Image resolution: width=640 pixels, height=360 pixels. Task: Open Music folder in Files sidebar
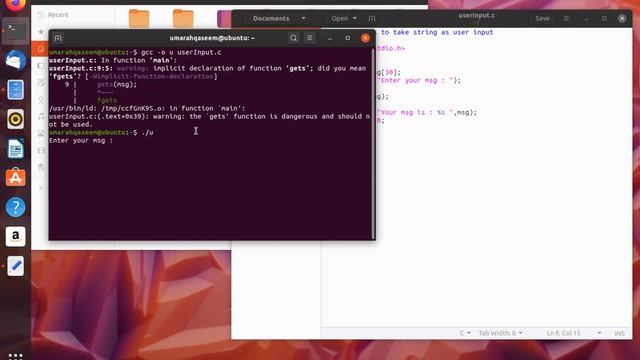(x=41, y=116)
